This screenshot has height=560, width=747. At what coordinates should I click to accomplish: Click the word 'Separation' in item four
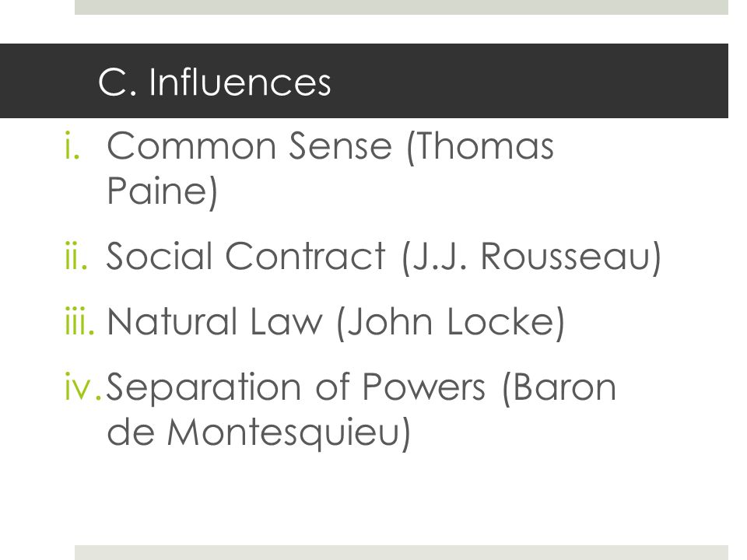coord(204,387)
